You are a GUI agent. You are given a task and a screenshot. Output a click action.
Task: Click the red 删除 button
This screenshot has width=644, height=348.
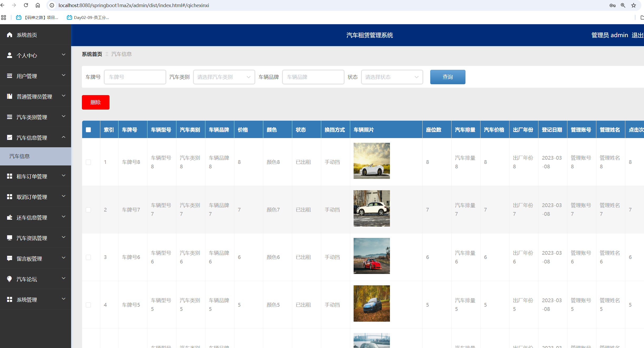(x=96, y=102)
